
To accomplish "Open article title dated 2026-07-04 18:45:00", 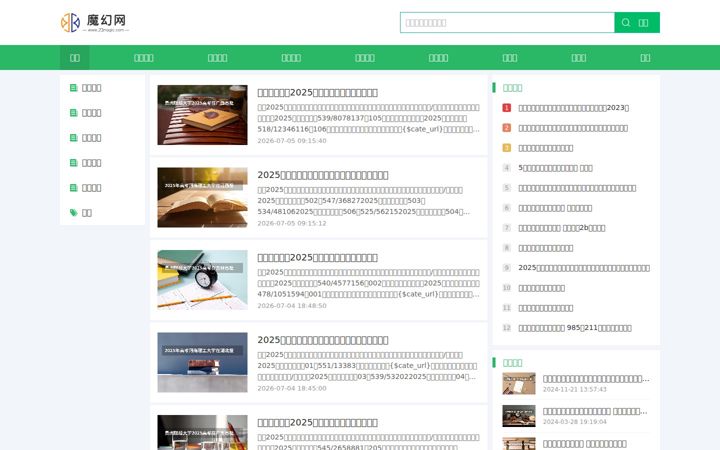I will click(x=323, y=340).
